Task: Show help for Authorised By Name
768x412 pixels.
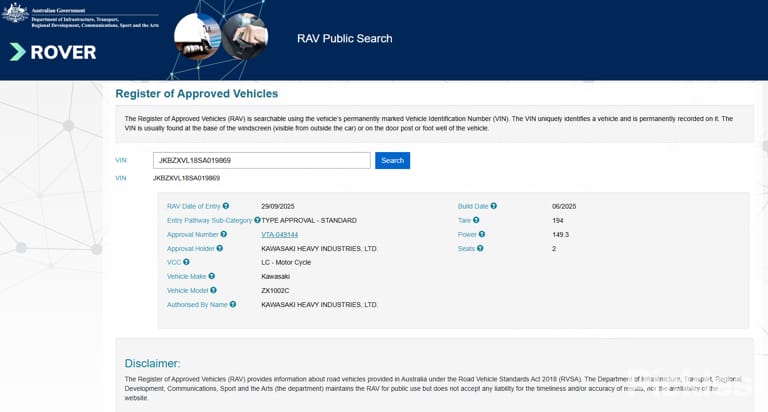Action: (233, 305)
